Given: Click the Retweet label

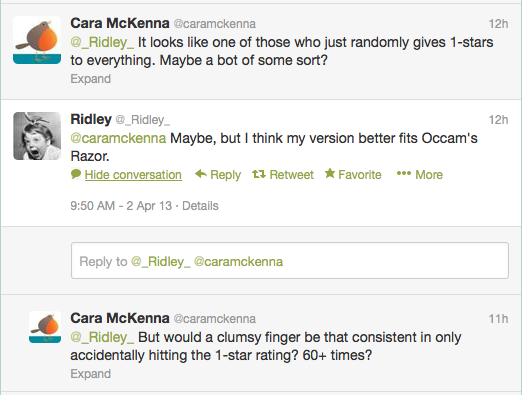Looking at the screenshot, I should [x=291, y=175].
